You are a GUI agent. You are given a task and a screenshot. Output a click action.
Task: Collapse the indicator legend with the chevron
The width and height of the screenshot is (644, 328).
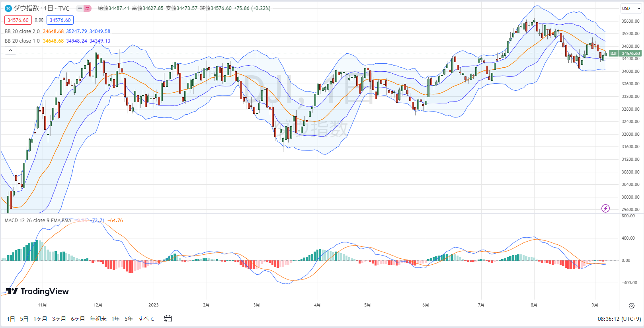(x=10, y=50)
